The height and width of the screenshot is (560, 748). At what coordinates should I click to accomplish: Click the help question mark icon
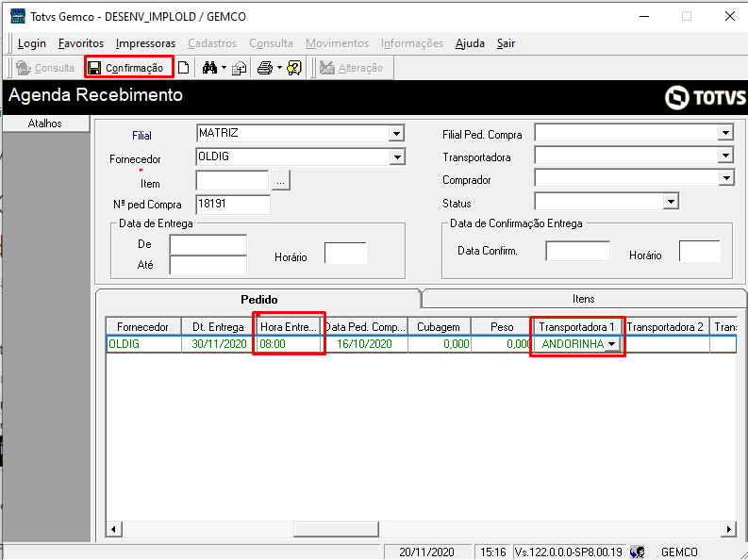pyautogui.click(x=294, y=68)
